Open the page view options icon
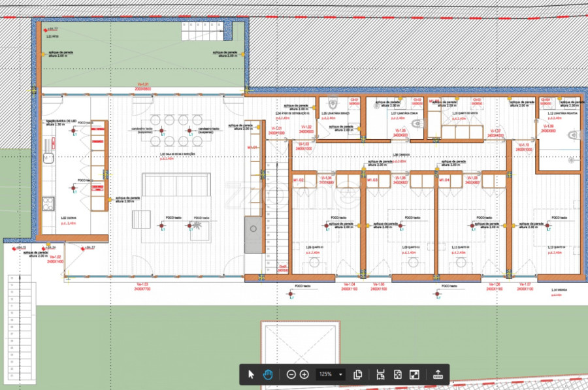Viewport: 588px width, 390px height. (x=358, y=374)
